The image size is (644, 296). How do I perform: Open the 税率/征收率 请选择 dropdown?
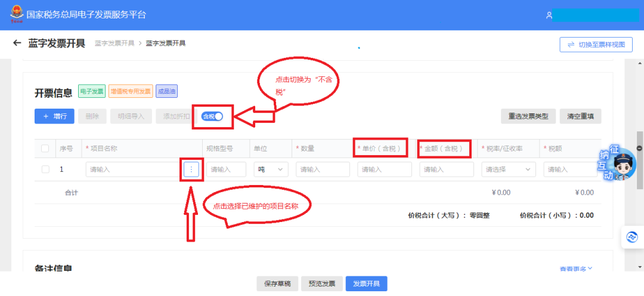[509, 169]
